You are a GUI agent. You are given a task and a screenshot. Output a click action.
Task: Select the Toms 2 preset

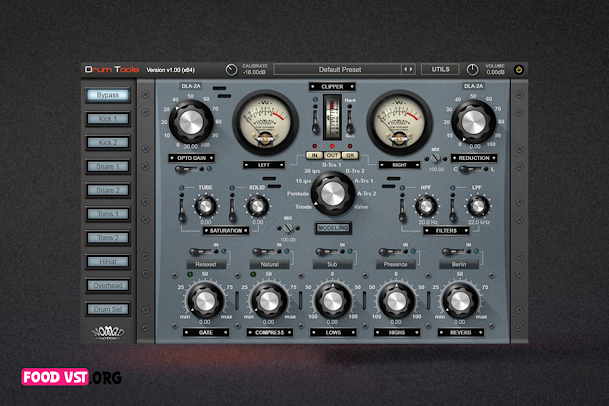pyautogui.click(x=108, y=238)
